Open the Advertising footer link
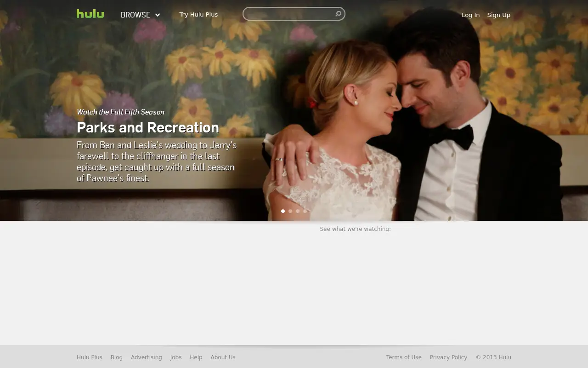Screen dimensions: 588x368 (146, 357)
